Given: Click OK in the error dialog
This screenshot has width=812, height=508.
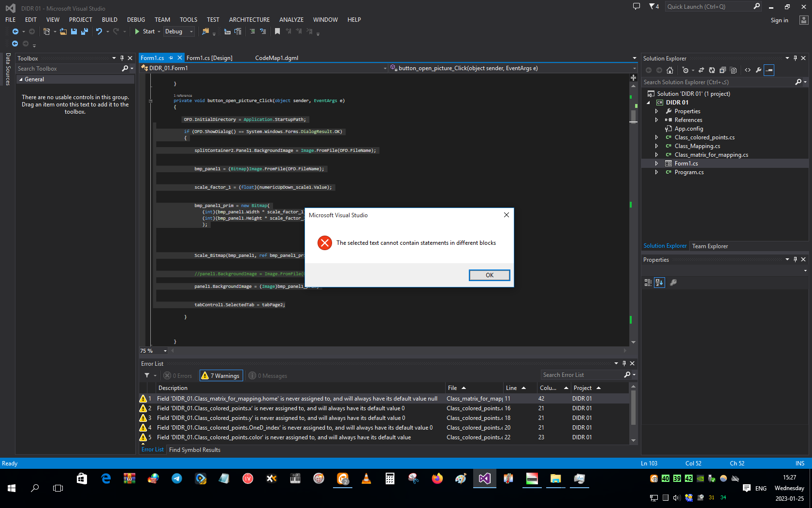Looking at the screenshot, I should click(x=489, y=275).
